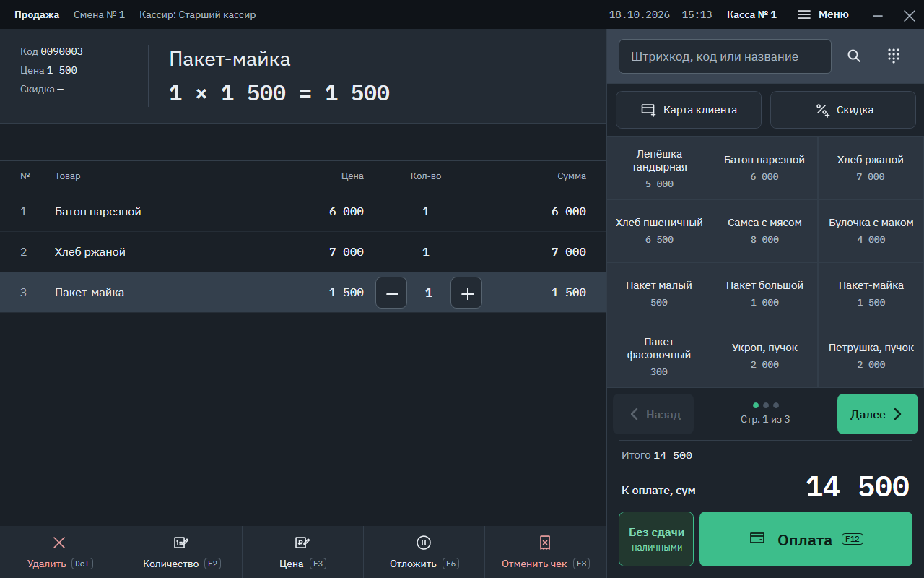Add Укроп, пучок product tile

[x=764, y=356]
